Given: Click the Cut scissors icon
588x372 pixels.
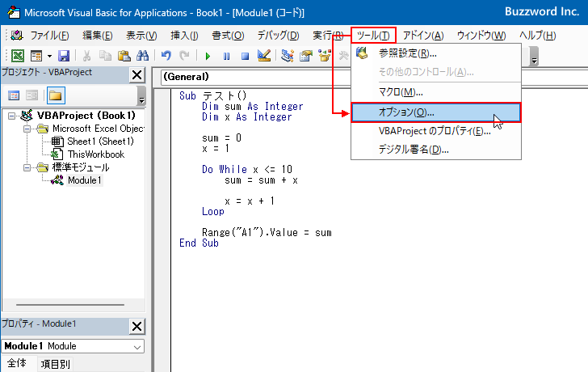Looking at the screenshot, I should coord(86,56).
